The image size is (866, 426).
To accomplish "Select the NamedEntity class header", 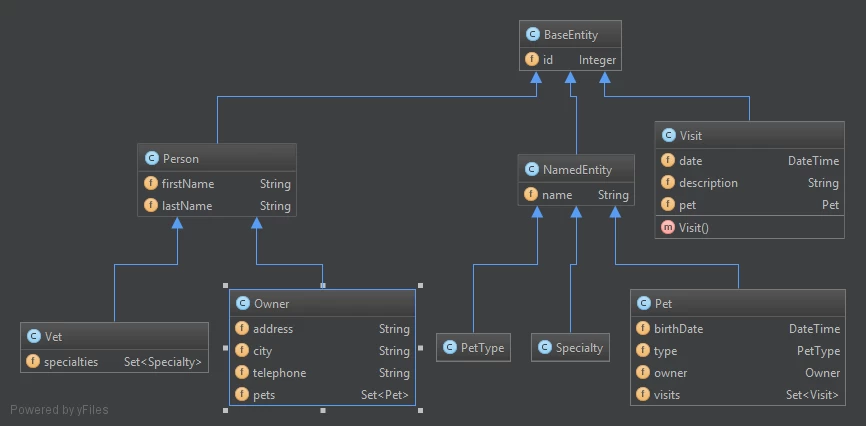I will (576, 170).
